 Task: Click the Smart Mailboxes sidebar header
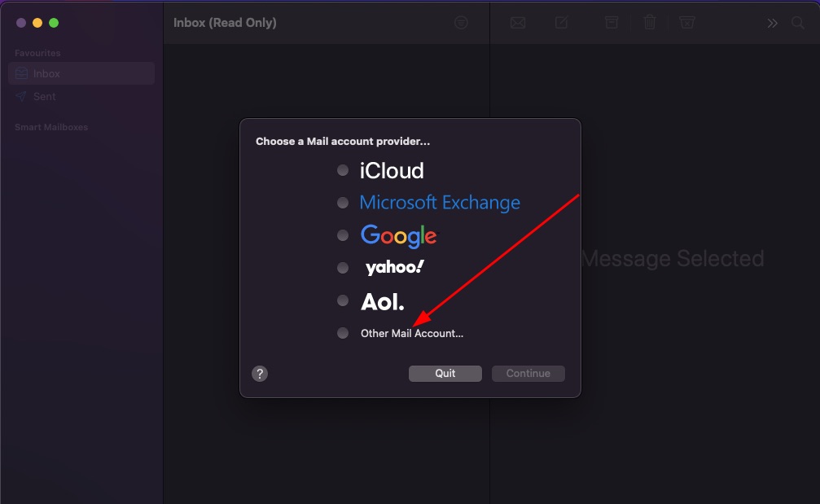click(x=51, y=127)
